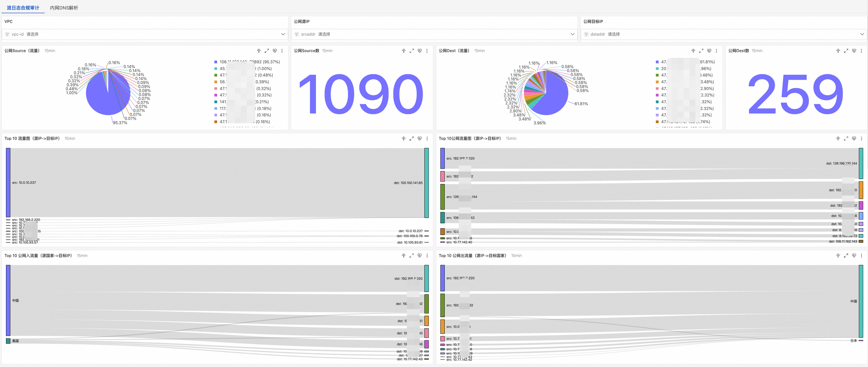Select the 流日志合规审计 tab
Screen dimensions: 868x367
pyautogui.click(x=23, y=8)
